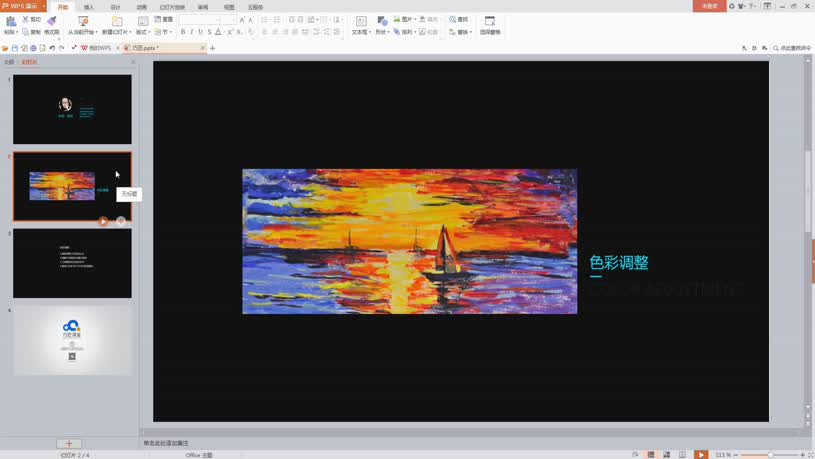
Task: Open the WPS application menu dropdown
Action: click(x=44, y=6)
